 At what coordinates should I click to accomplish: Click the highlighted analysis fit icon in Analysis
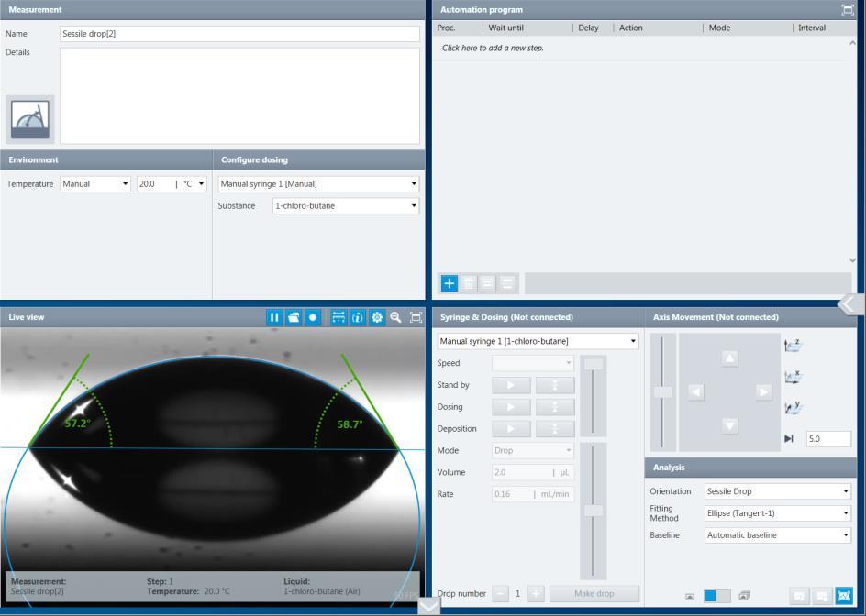[x=844, y=596]
